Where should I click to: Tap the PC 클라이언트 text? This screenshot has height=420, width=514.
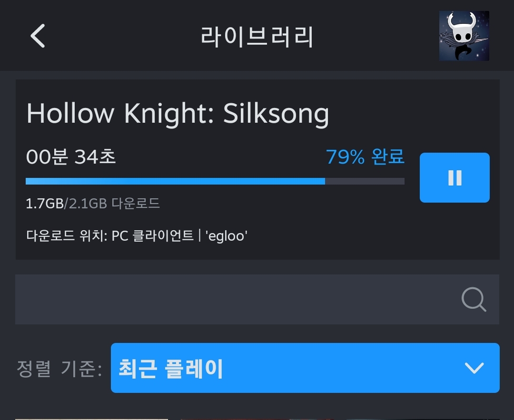(152, 236)
